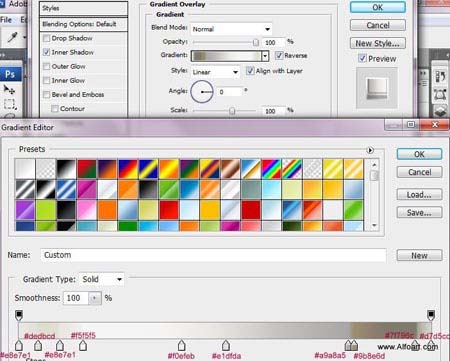Toggle the Preview checkbox in Layer Style
The width and height of the screenshot is (450, 361).
pos(362,58)
